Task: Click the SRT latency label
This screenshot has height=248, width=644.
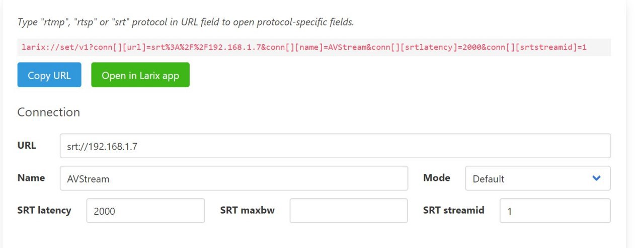Action: [44, 210]
